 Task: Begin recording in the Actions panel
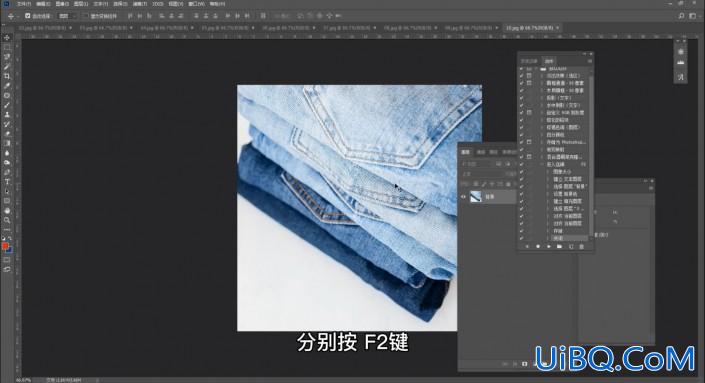click(x=538, y=246)
